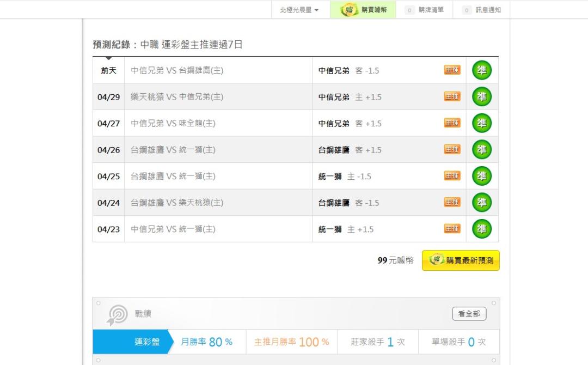Screen dimensions: 588x365
Task: Click the 準 badge in the 04/26 row
Action: (482, 150)
